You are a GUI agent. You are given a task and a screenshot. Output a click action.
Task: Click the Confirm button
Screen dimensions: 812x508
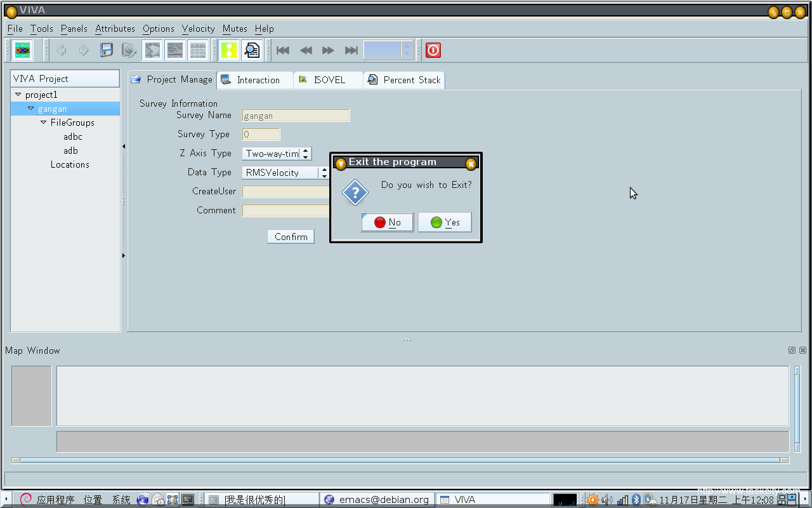coord(291,236)
